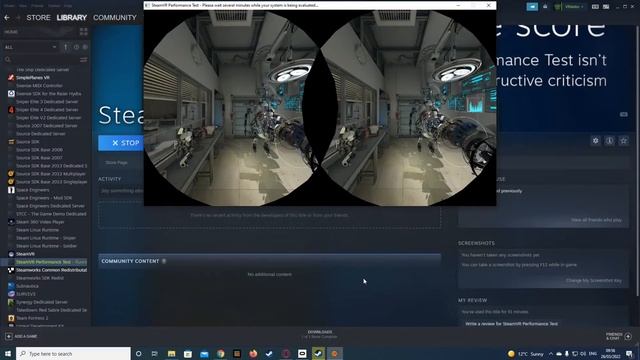Open Task View from the taskbar

click(154, 353)
